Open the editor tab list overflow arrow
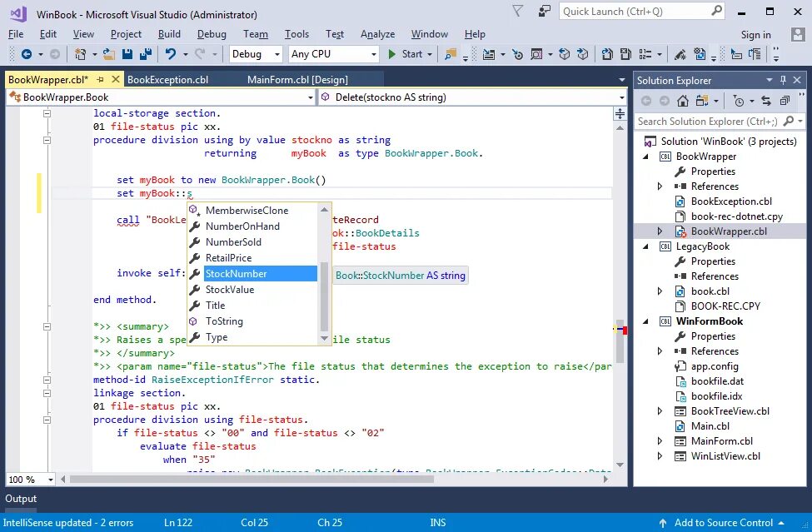Image resolution: width=812 pixels, height=532 pixels. click(x=622, y=80)
